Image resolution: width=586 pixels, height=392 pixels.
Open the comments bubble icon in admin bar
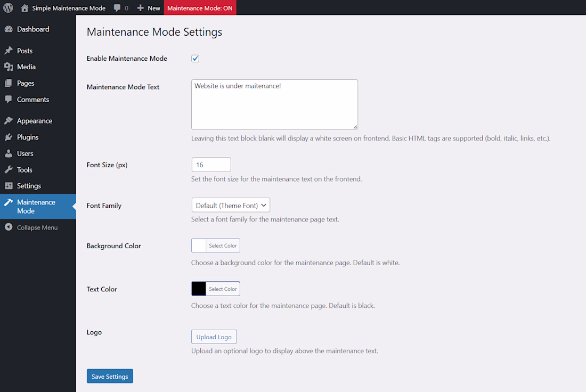(117, 8)
